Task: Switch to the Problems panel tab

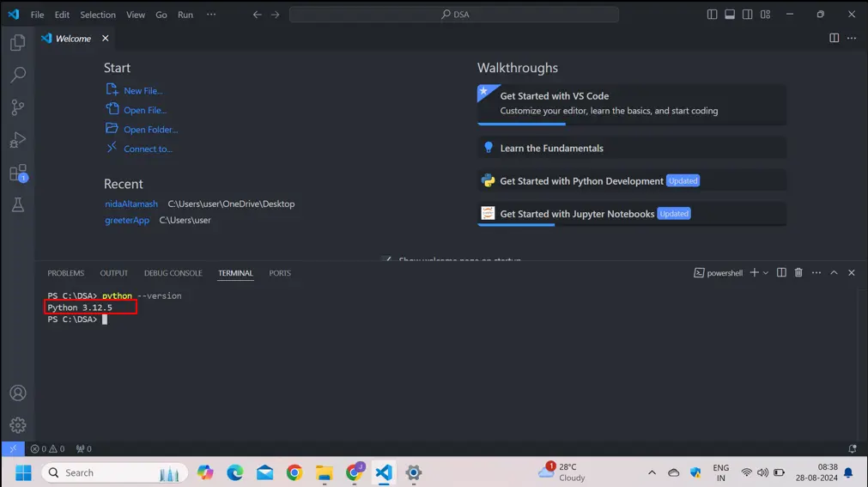Action: click(x=66, y=273)
